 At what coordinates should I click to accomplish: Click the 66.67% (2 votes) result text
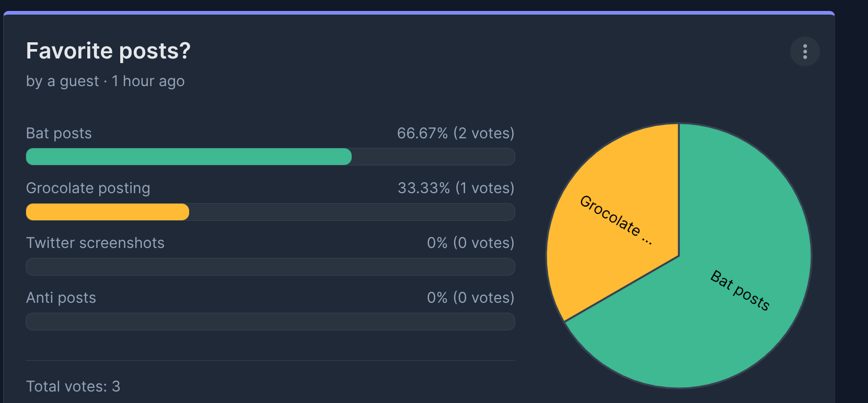pyautogui.click(x=456, y=133)
